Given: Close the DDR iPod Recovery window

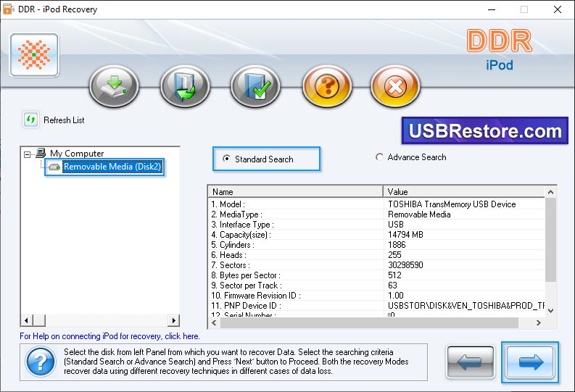Looking at the screenshot, I should pos(558,9).
